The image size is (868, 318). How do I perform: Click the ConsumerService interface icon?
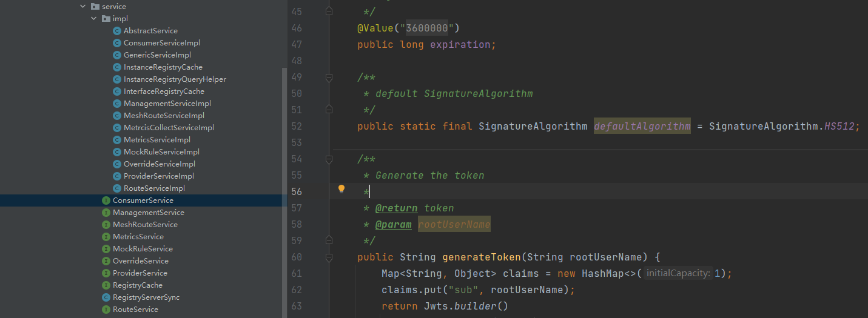point(106,200)
